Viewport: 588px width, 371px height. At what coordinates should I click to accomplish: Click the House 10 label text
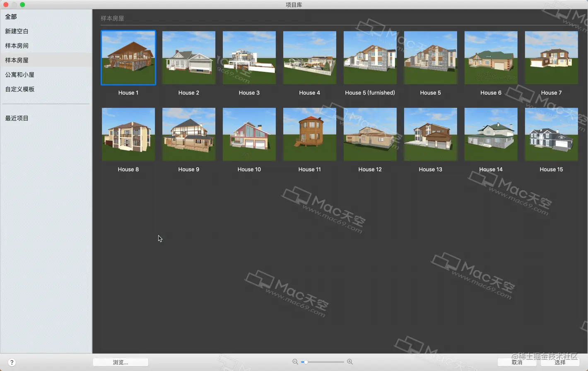(249, 170)
